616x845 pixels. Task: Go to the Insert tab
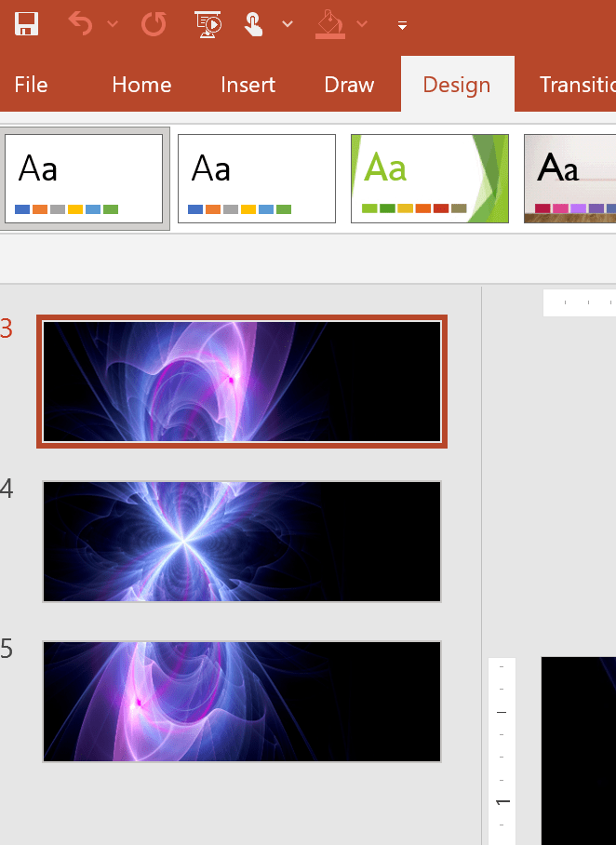pyautogui.click(x=248, y=85)
